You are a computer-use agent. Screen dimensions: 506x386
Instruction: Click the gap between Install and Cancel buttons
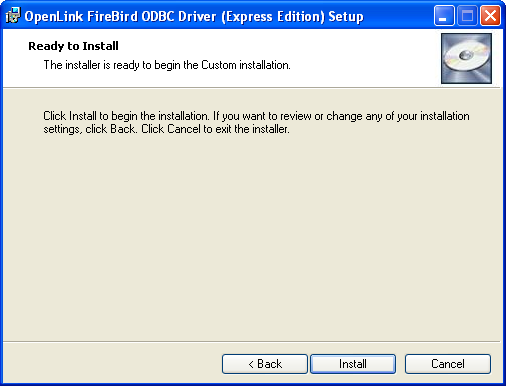click(x=400, y=364)
